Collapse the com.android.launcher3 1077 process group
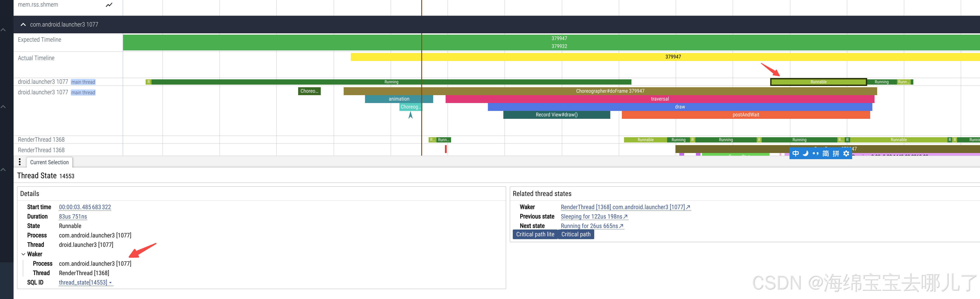 [x=23, y=24]
